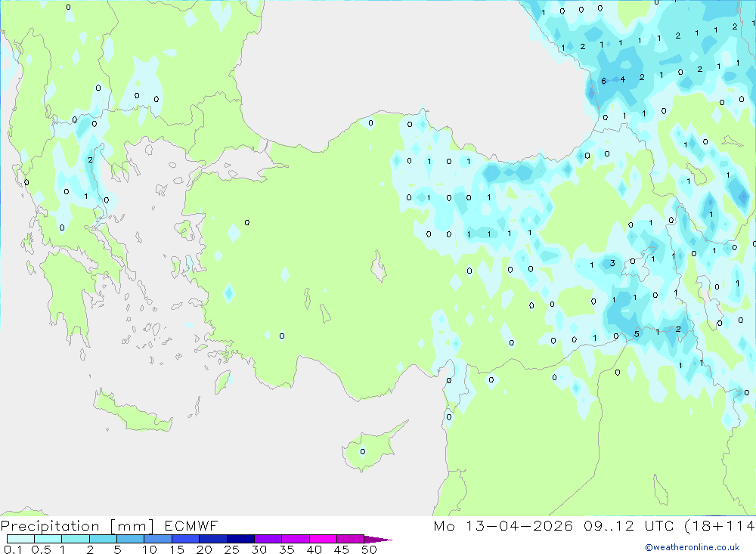Click the above-50 arrow tip of legend
The image size is (756, 554).
pos(378,540)
